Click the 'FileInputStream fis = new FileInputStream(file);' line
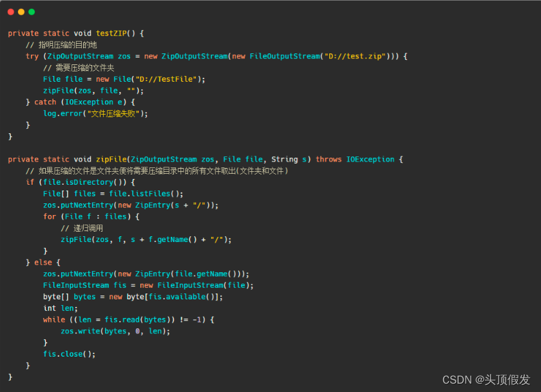Viewport: 541px width, 392px height. [x=148, y=285]
